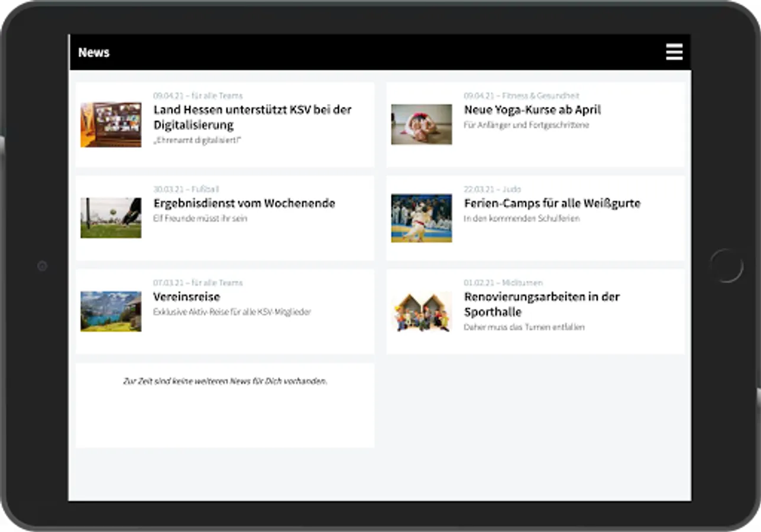Click subtitle "In den kommenden Schulferien"

pyautogui.click(x=522, y=219)
